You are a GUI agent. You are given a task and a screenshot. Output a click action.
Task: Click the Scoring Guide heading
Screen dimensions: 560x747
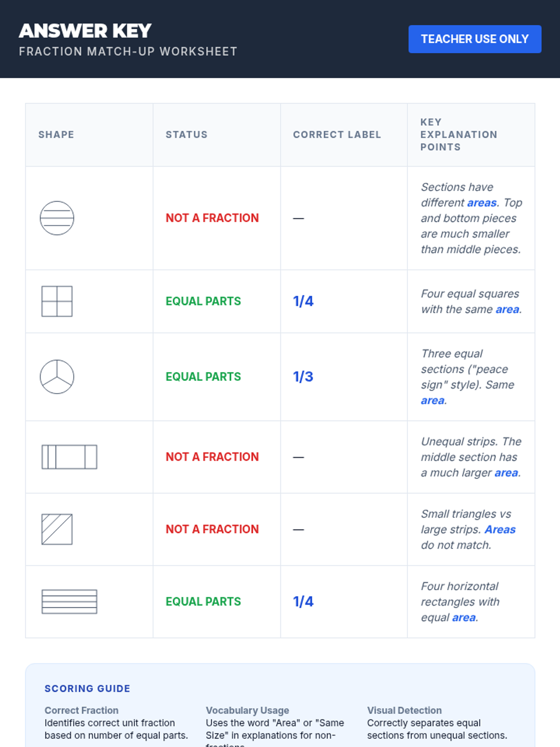click(x=87, y=689)
